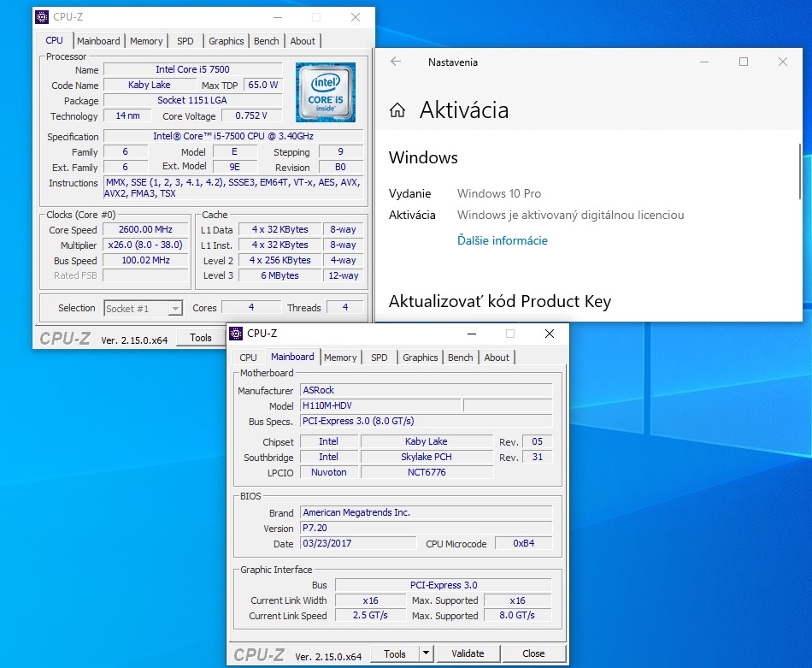Image resolution: width=812 pixels, height=668 pixels.
Task: Click the CPU-Z icon in the Mainboard window's title bar
Action: (x=236, y=334)
